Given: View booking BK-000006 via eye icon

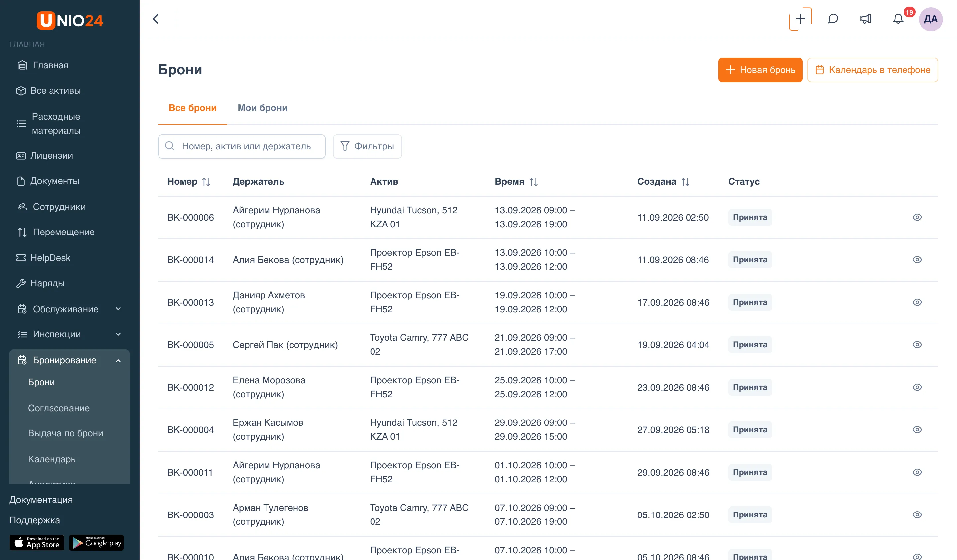Looking at the screenshot, I should coord(917,217).
